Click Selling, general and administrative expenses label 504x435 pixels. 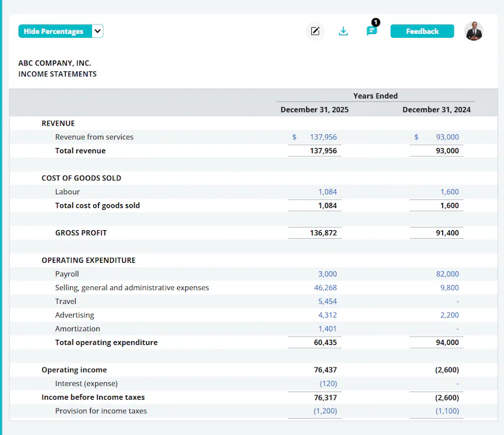132,287
